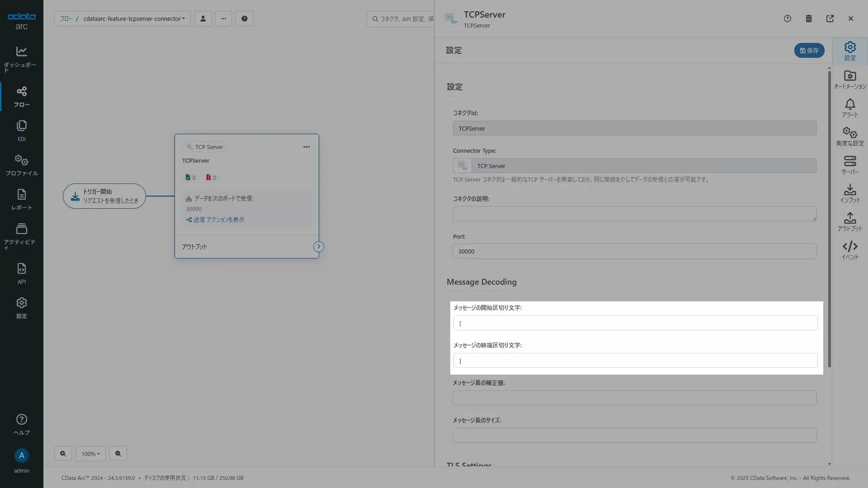Viewport: 868px width, 488px height.
Task: Switch to the オートメーション automation tab
Action: (850, 80)
